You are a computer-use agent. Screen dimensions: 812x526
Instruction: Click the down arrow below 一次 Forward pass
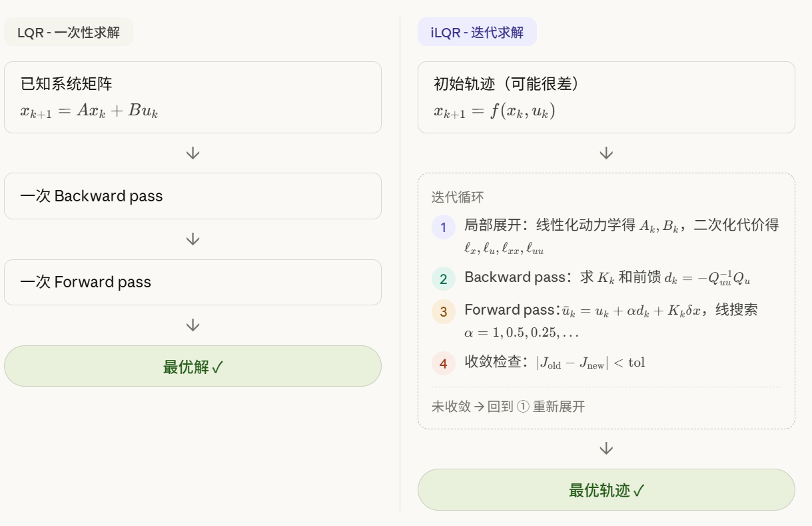pyautogui.click(x=193, y=325)
